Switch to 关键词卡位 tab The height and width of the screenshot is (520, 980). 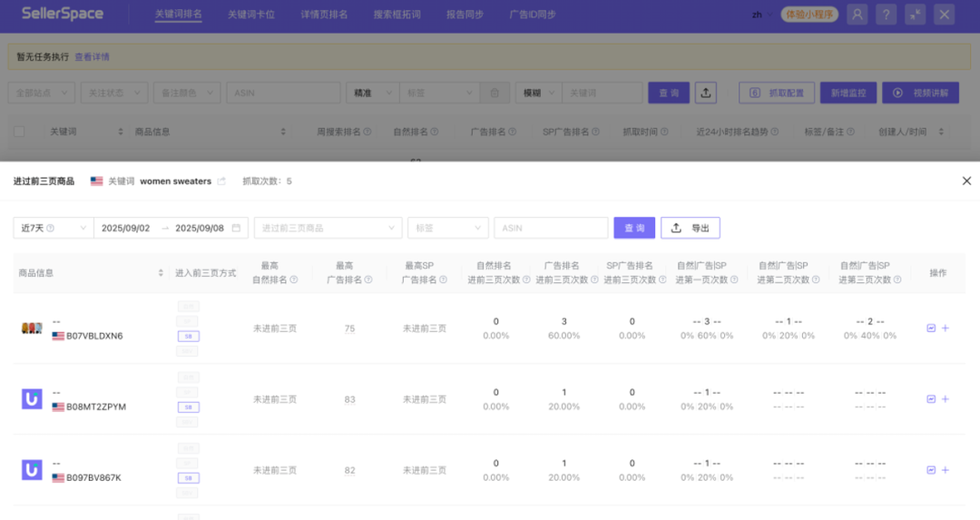(251, 15)
